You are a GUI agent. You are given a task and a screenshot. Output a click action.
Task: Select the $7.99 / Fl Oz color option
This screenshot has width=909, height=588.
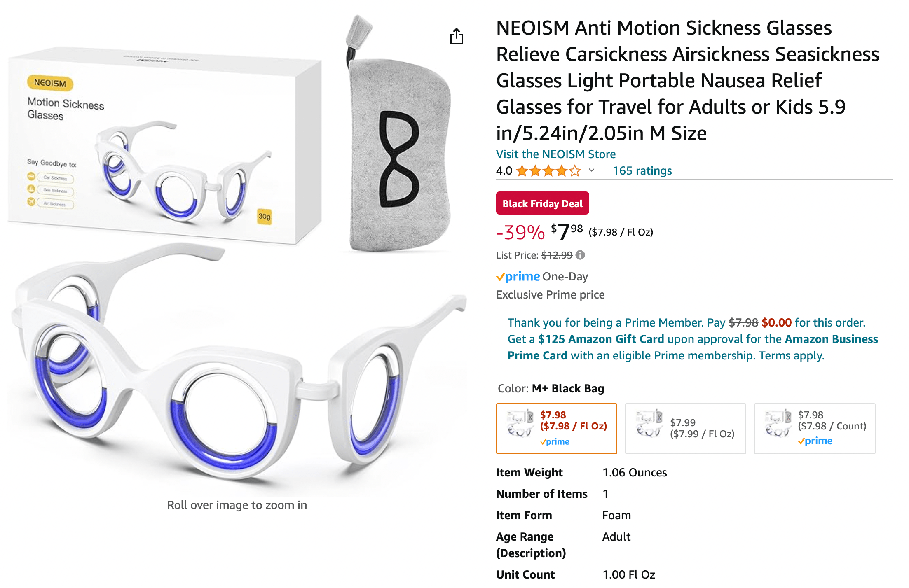pyautogui.click(x=685, y=428)
